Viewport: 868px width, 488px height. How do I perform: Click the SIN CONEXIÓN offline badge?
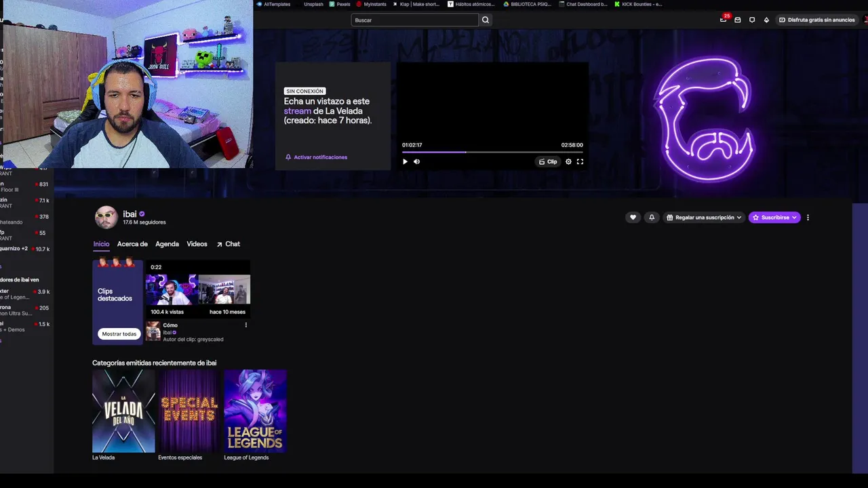(x=304, y=91)
